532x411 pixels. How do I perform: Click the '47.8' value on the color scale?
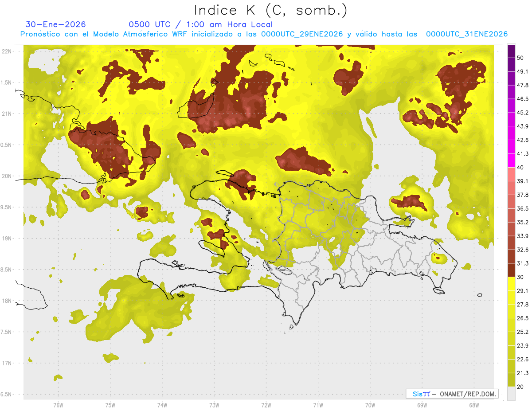523,85
